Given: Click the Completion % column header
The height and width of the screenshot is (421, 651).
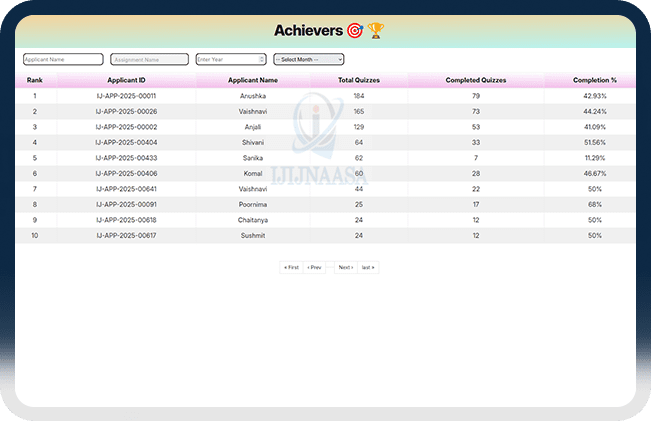Looking at the screenshot, I should (594, 80).
